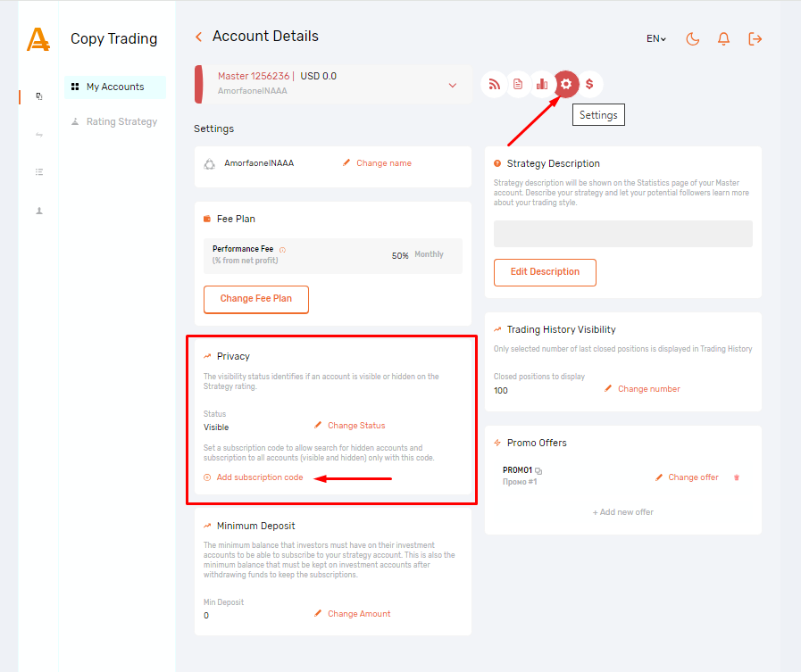Go back using the Account Details arrow
This screenshot has height=672, width=801.
pos(198,37)
